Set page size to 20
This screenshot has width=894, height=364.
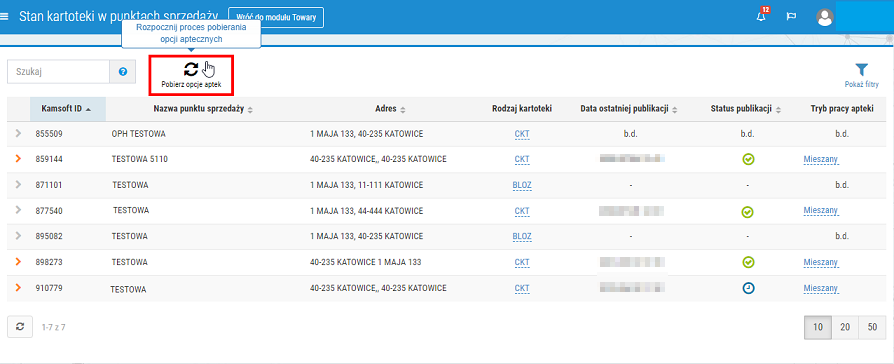click(846, 327)
